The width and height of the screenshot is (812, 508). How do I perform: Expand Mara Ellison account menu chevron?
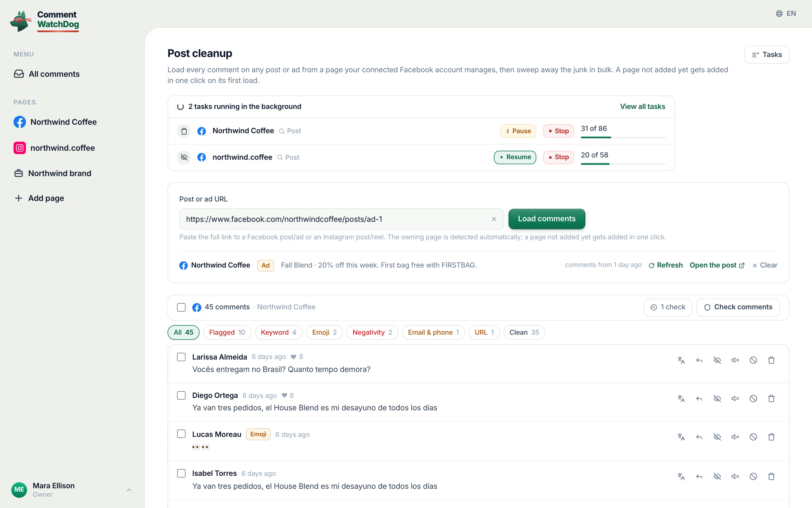129,490
